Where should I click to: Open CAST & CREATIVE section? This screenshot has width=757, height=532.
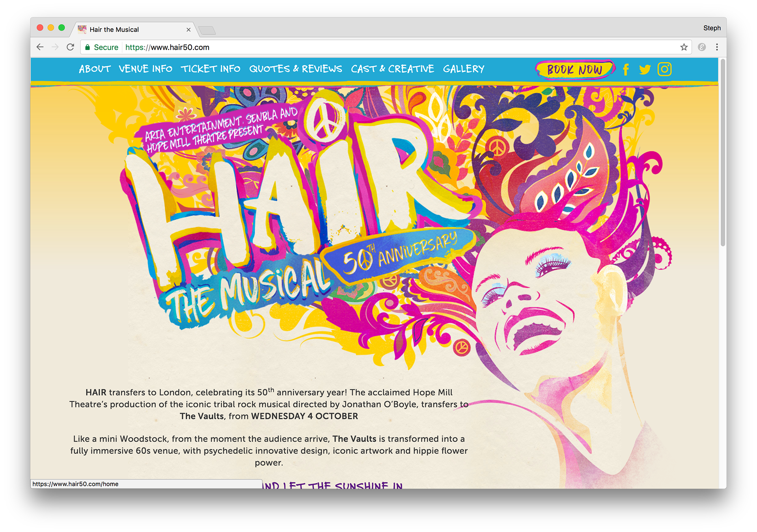click(x=392, y=69)
